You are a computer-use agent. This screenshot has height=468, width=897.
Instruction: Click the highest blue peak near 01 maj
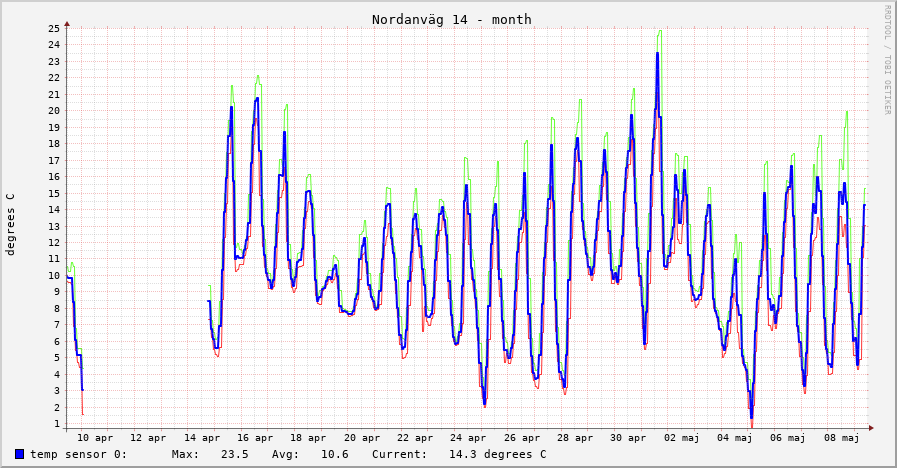(658, 53)
